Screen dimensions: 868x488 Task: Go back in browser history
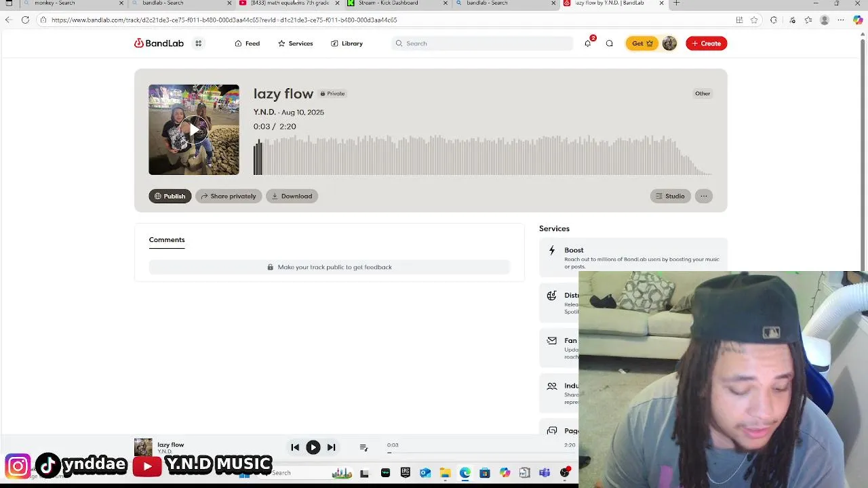point(9,20)
